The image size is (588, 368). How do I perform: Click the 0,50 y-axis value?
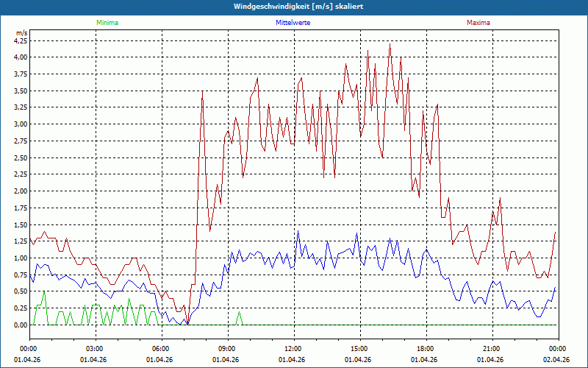tap(21, 291)
